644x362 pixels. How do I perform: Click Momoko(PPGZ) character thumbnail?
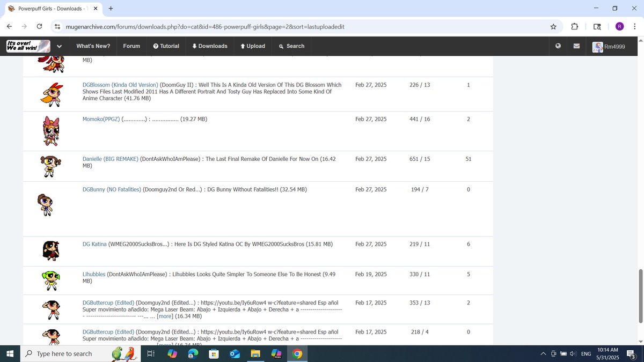coord(51,131)
